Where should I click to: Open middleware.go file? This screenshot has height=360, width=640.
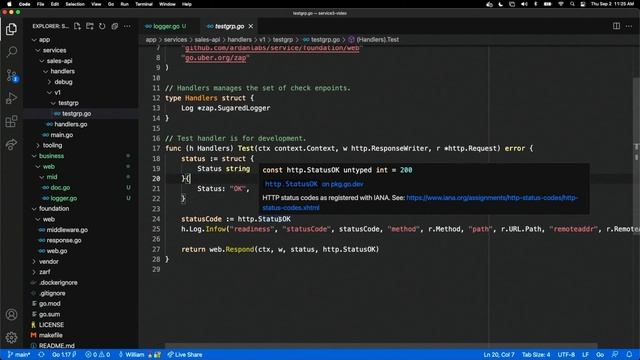[x=67, y=230]
